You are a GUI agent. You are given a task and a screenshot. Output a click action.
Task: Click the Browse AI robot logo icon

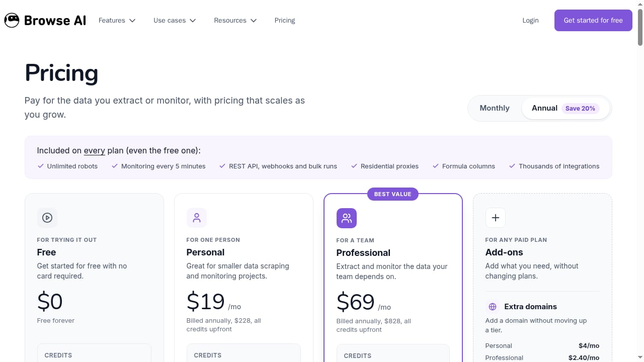pos(12,20)
